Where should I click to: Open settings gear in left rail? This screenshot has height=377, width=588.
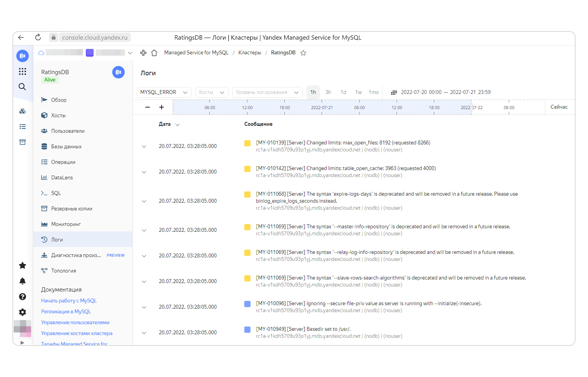23,312
